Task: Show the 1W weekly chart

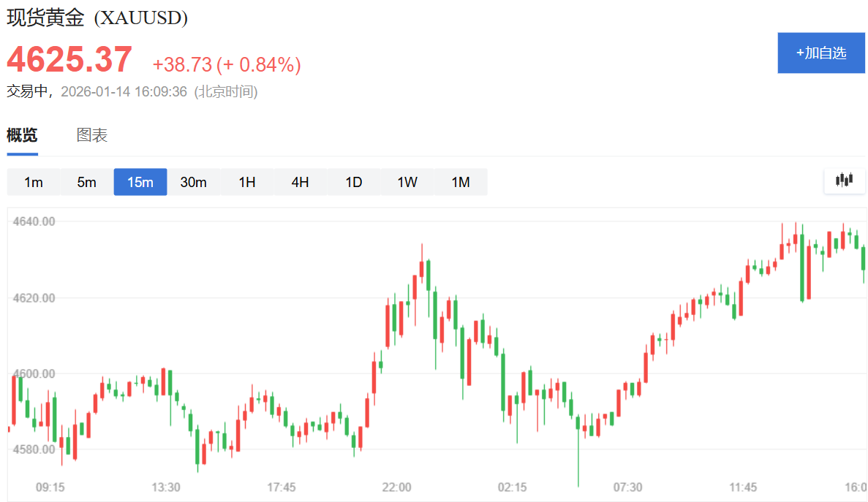Action: tap(407, 182)
